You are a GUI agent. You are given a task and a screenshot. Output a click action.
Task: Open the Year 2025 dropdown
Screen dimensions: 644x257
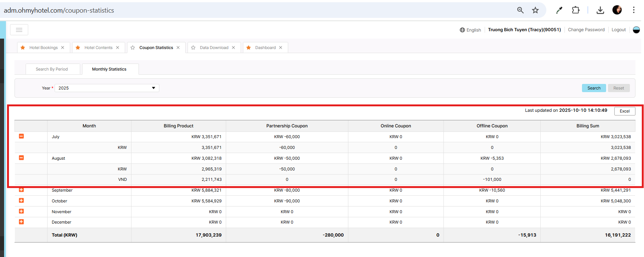coord(107,88)
